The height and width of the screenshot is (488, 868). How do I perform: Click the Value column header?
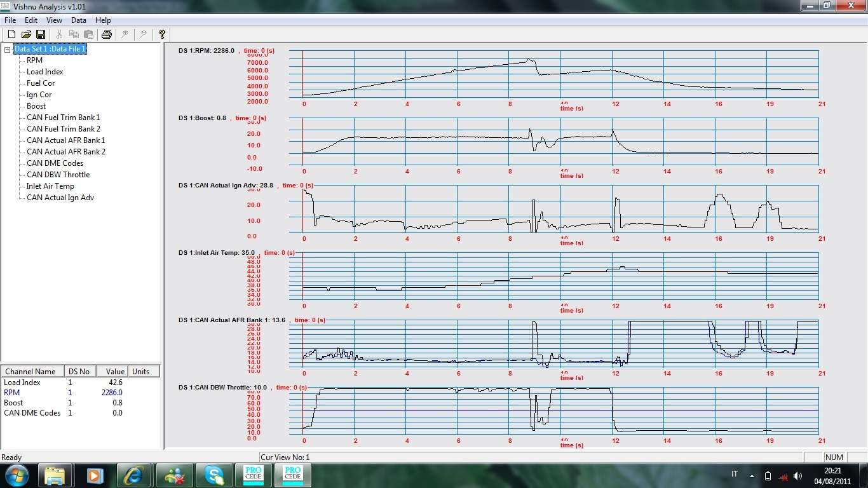click(x=115, y=371)
